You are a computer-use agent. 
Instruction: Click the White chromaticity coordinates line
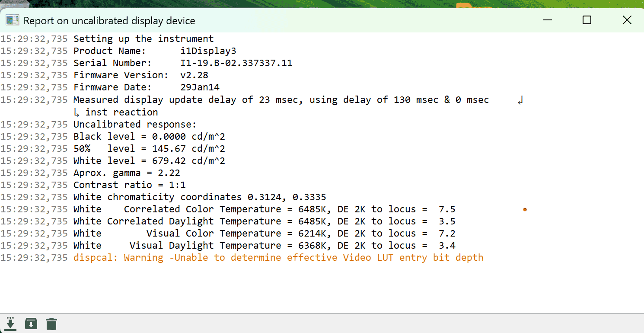pyautogui.click(x=199, y=197)
